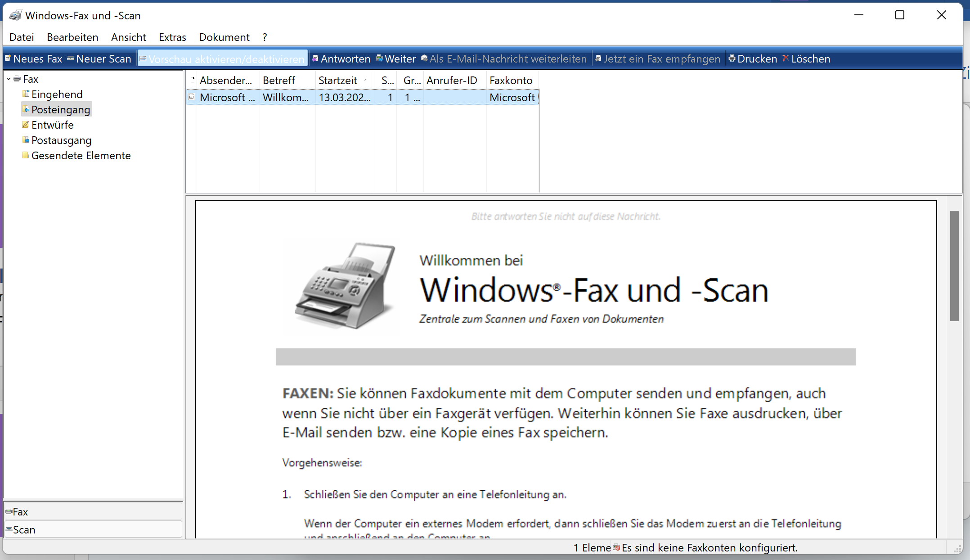Sort by Anrufer-ID column header

point(455,80)
